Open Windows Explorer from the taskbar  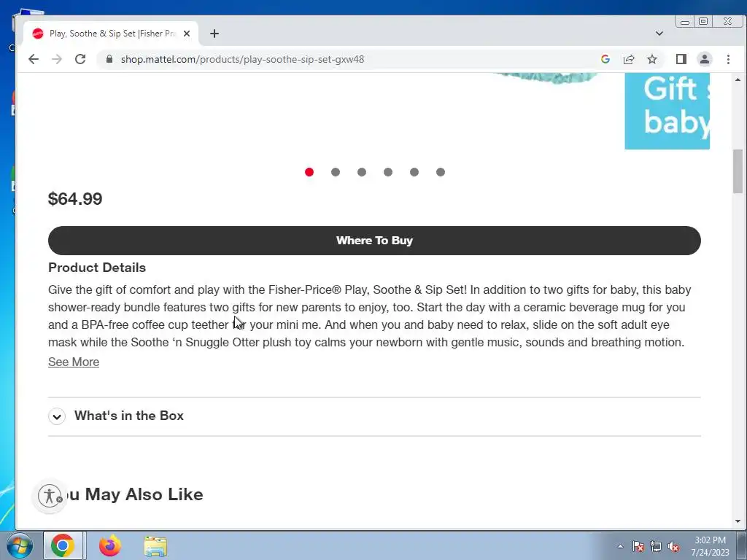point(155,546)
